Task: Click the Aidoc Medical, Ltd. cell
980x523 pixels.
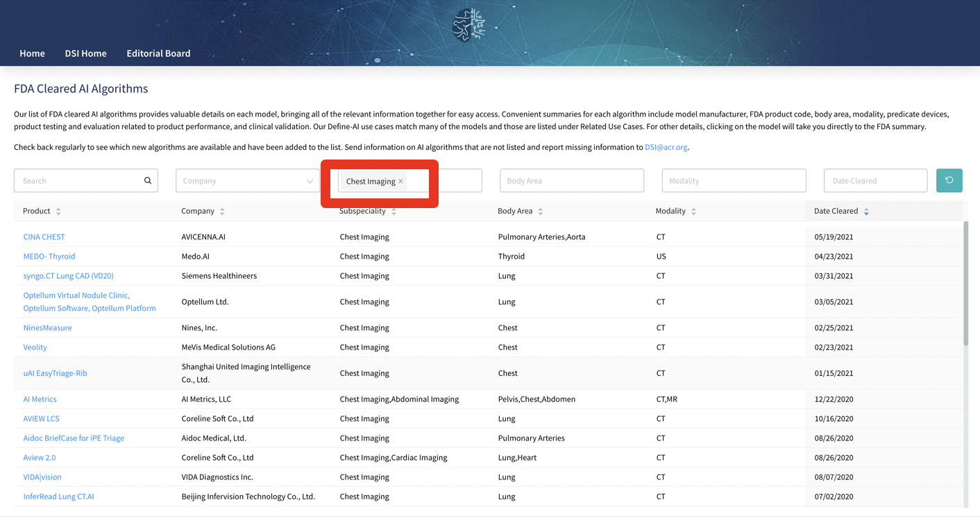Action: [x=214, y=438]
